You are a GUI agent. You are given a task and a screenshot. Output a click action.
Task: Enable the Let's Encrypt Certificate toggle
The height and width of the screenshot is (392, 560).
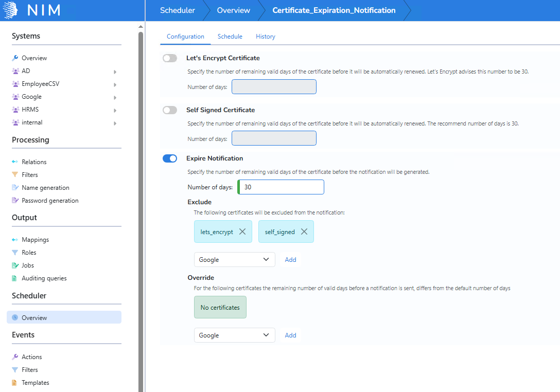[169, 58]
